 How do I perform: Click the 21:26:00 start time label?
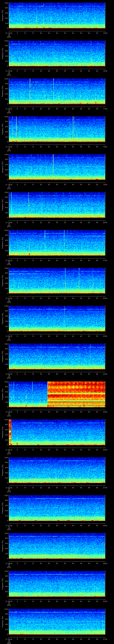pyautogui.click(x=9, y=487)
